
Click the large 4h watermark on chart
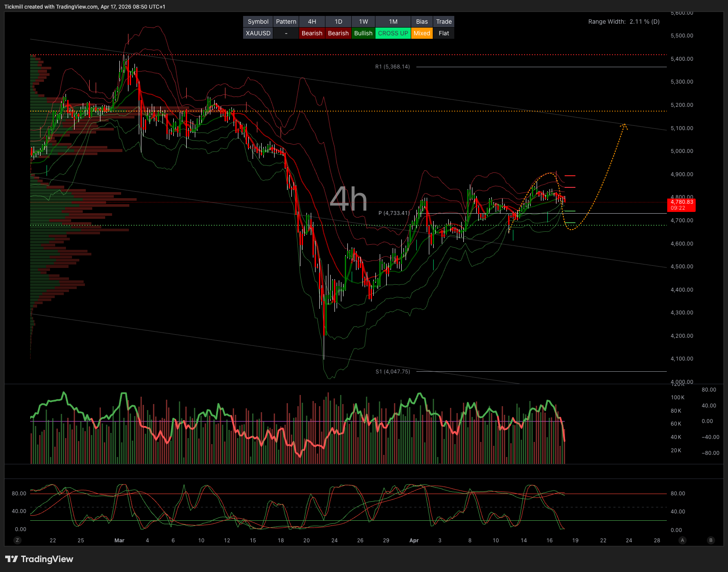coord(348,199)
